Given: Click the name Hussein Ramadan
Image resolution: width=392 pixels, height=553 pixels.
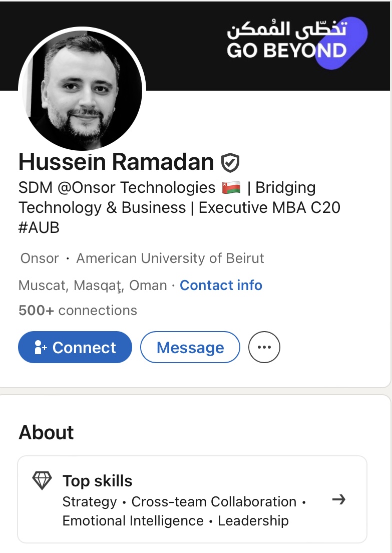Looking at the screenshot, I should tap(116, 162).
